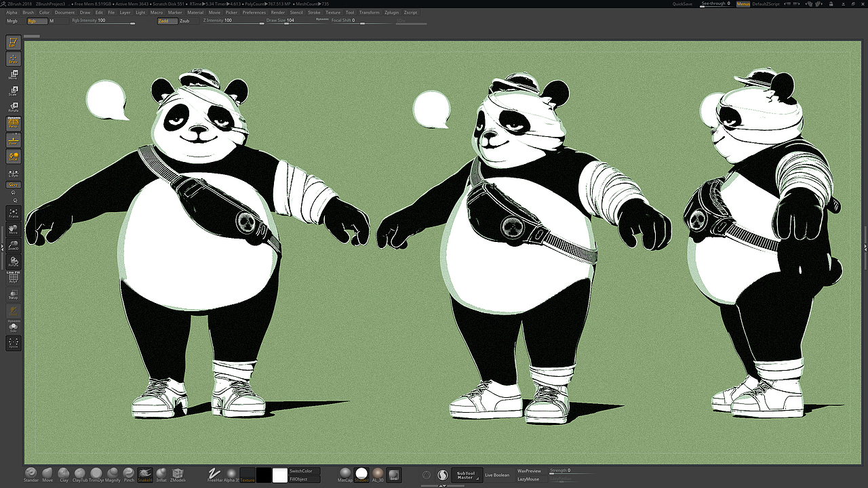Toggle the Shaded render mode

361,475
